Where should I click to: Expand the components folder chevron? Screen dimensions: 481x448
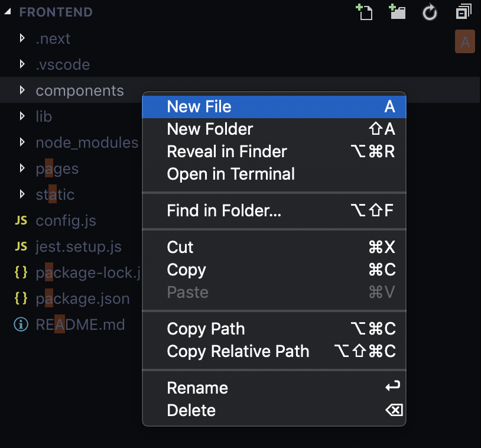(x=22, y=90)
